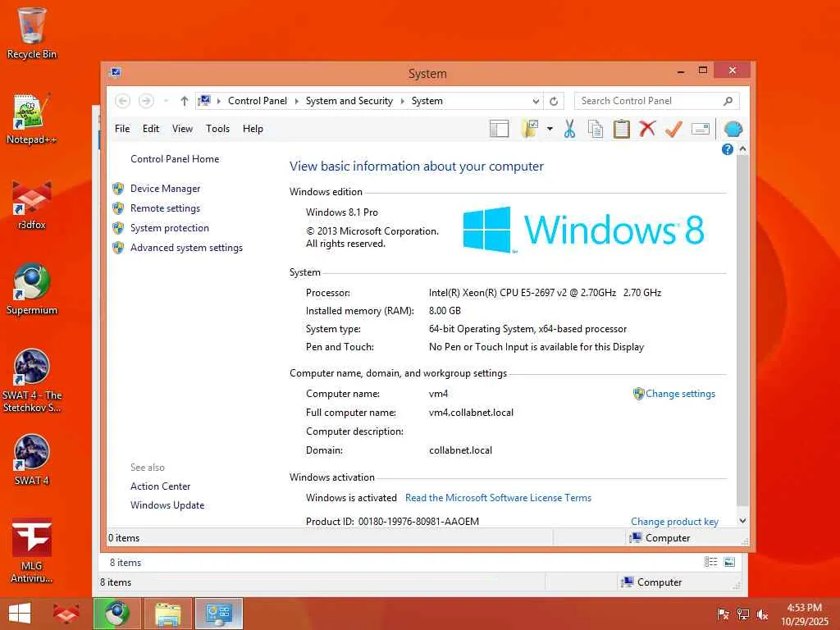Select the r3dfox desktop shortcut
The width and height of the screenshot is (840, 630).
coord(32,204)
